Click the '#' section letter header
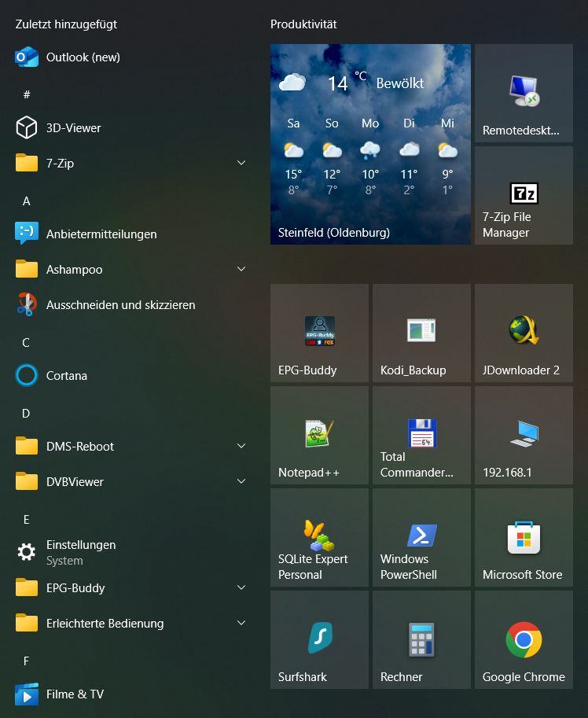 (27, 95)
